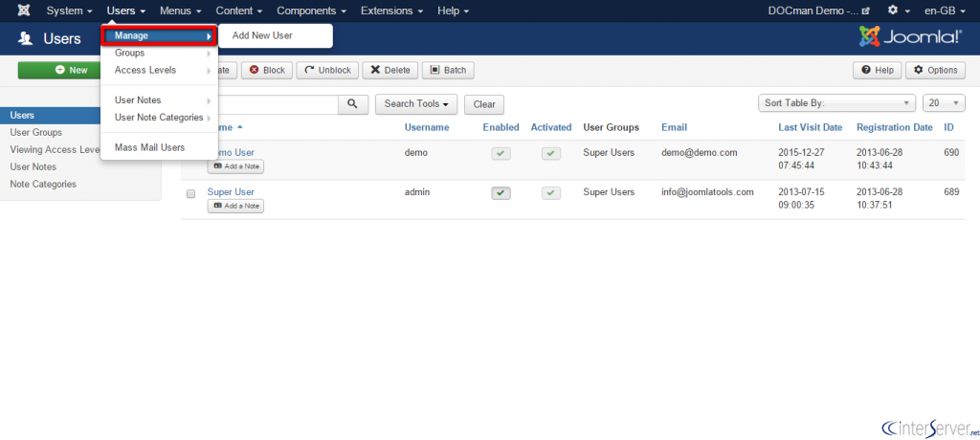Toggle Enabled status for demo user

click(501, 154)
